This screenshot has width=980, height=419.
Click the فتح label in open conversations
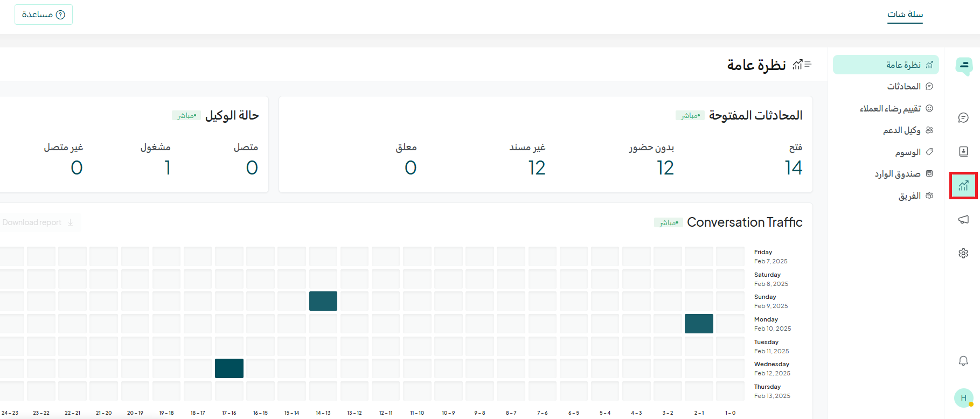796,147
